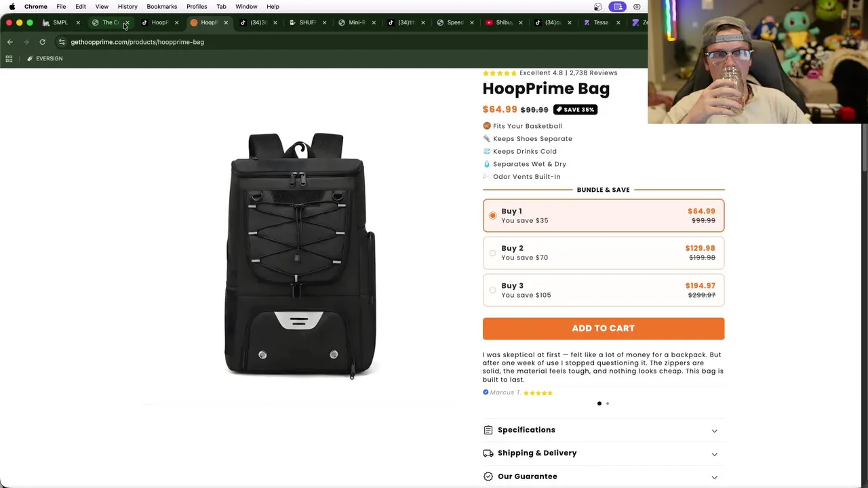Close the SMPL browser tab

[x=78, y=22]
